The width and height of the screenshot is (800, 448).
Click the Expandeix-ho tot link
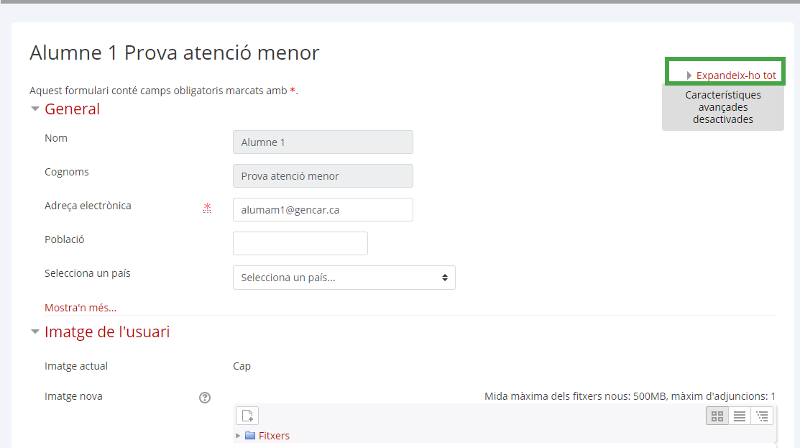735,75
